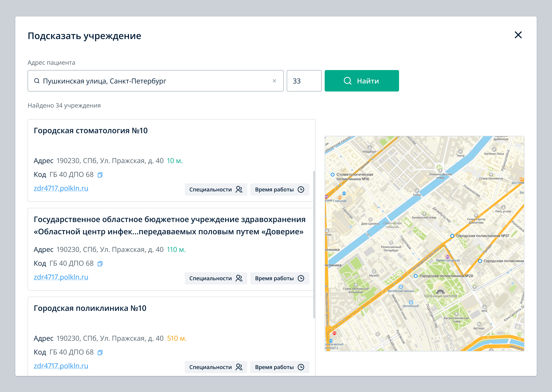552x392 pixels.
Task: Show Время работы for Городская поликлиника №10
Action: point(279,367)
